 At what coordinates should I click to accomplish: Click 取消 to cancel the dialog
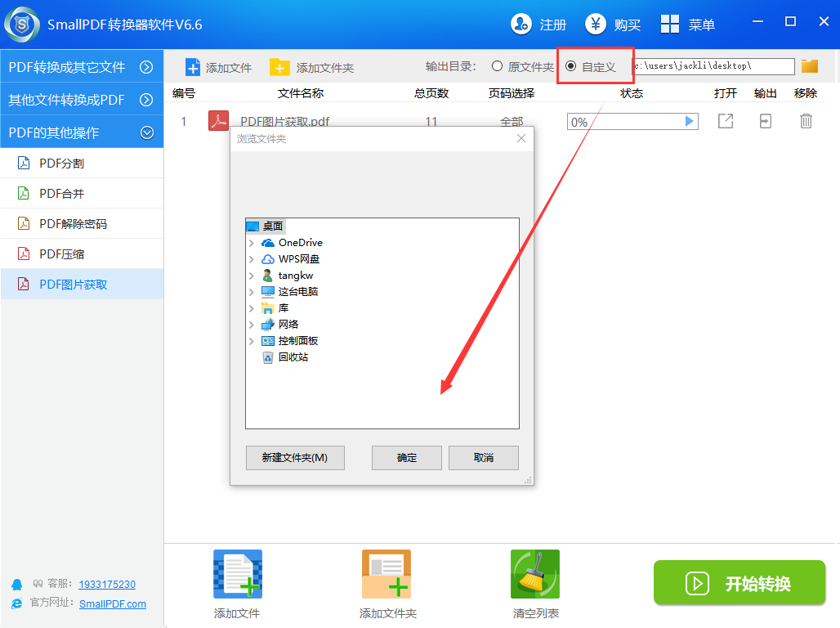[x=483, y=457]
